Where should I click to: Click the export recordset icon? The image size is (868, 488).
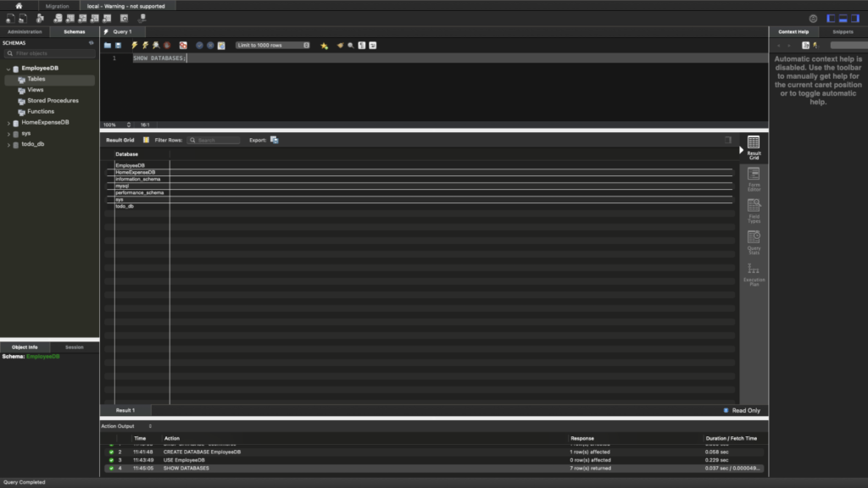[x=275, y=140]
